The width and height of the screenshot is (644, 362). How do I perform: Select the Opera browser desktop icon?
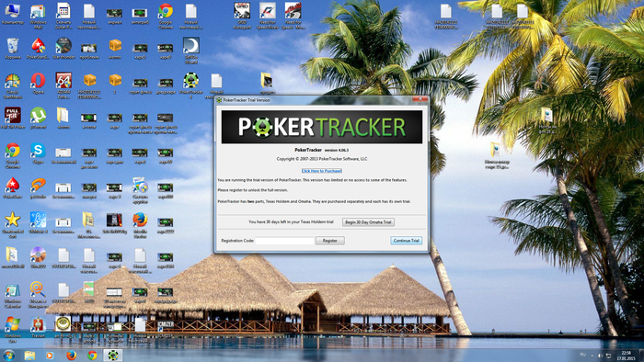click(38, 84)
